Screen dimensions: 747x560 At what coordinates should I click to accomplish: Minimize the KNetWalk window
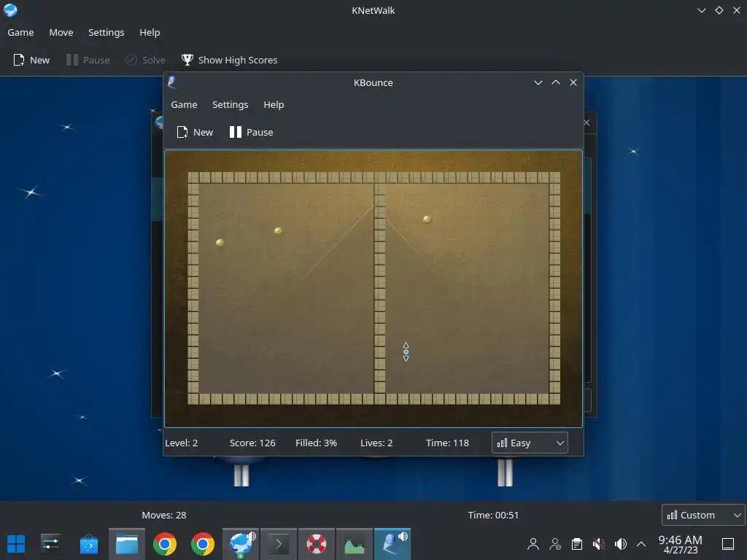coord(701,10)
